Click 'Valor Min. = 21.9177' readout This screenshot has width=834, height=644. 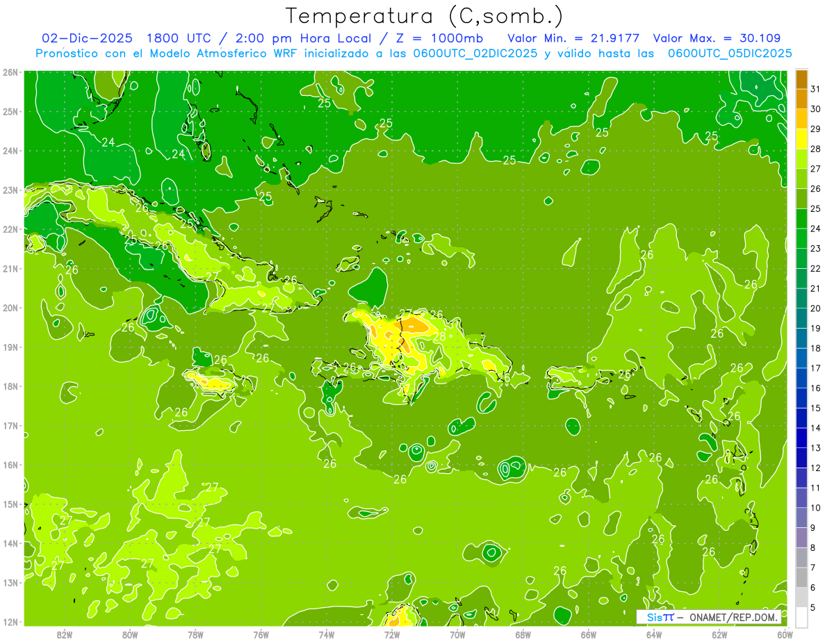(x=573, y=38)
